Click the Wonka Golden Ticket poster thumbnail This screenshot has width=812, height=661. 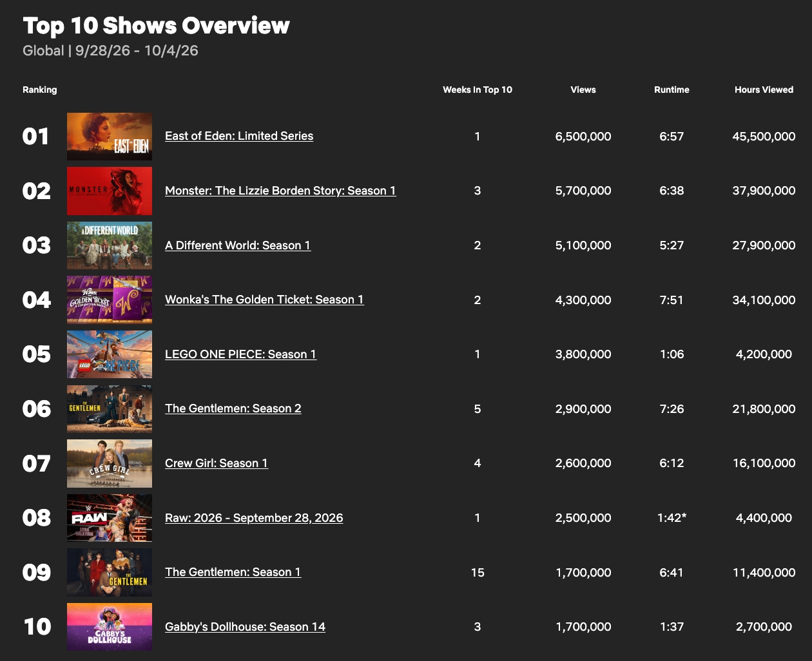point(110,300)
